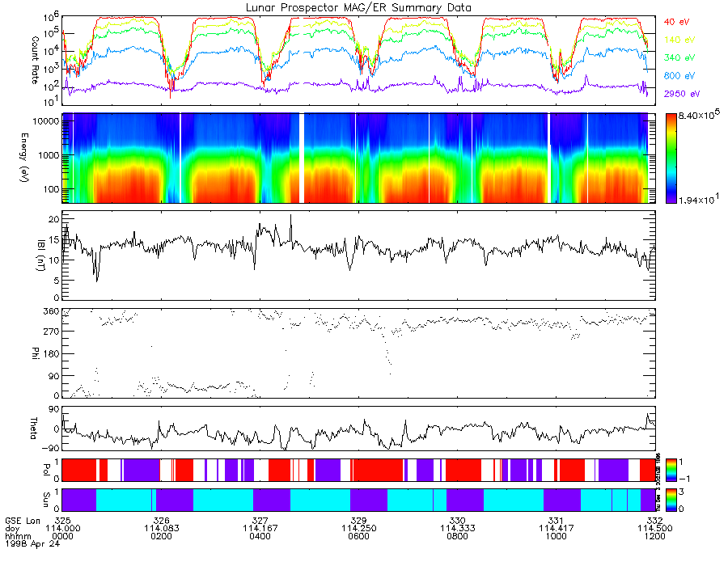Click the day-of-year value "114.250"
Viewport: 728px width, 566px height.
click(359, 529)
